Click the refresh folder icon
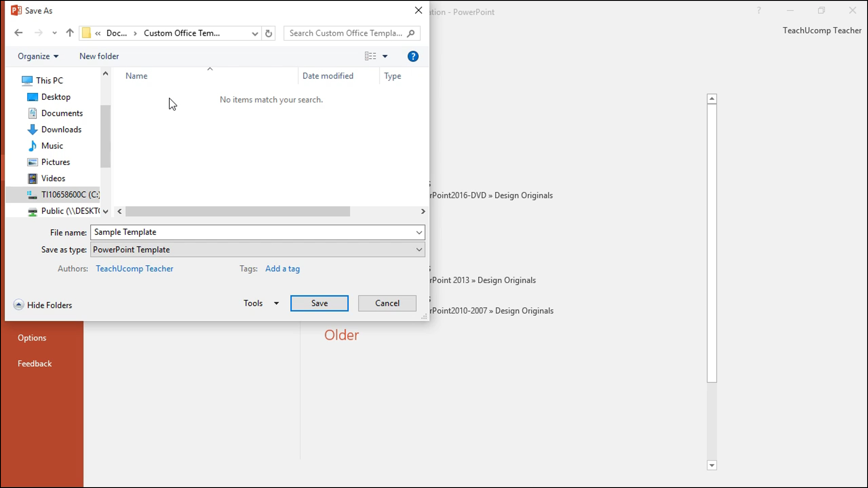Viewport: 868px width, 488px height. [x=268, y=33]
